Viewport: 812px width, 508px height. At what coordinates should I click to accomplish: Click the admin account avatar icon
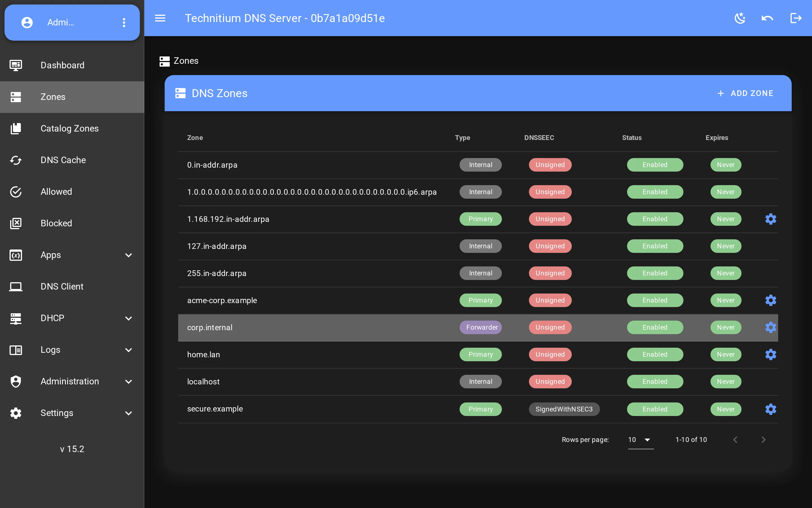coord(27,23)
